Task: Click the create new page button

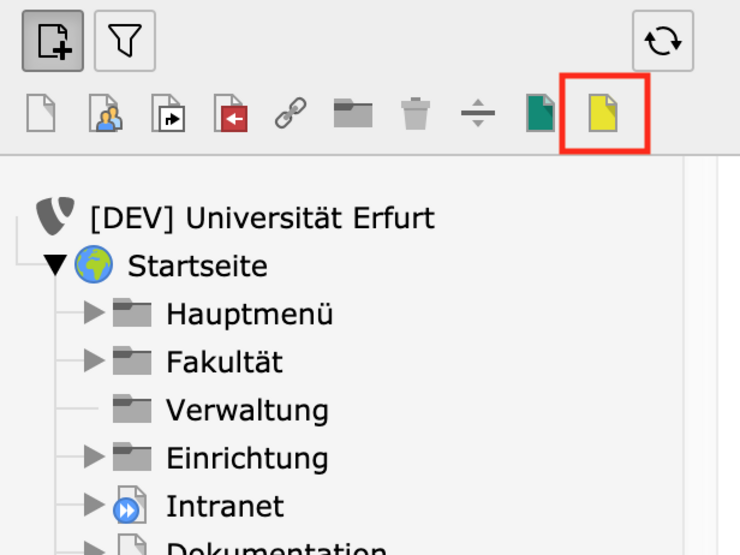Action: pos(53,41)
